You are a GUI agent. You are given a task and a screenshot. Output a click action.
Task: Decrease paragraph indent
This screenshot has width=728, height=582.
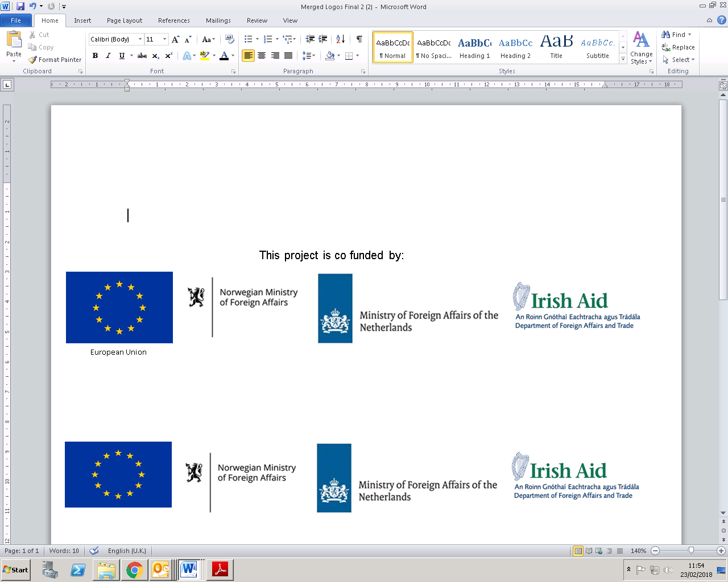tap(310, 39)
